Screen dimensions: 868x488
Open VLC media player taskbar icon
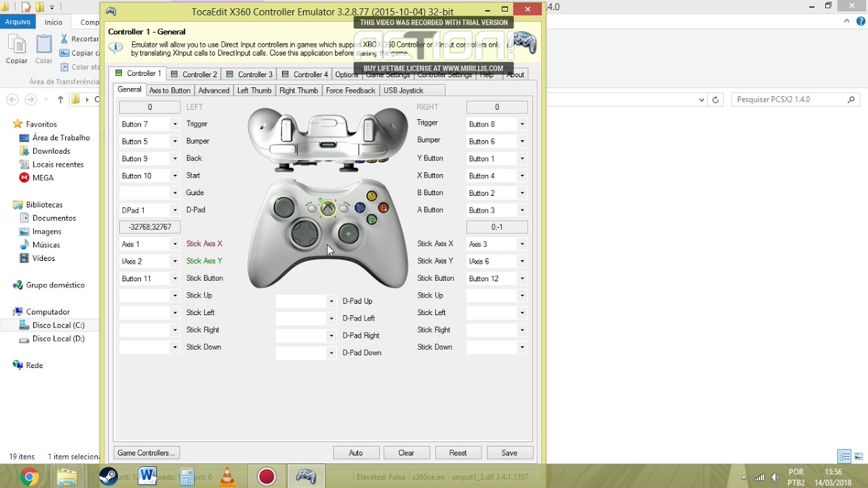[227, 476]
